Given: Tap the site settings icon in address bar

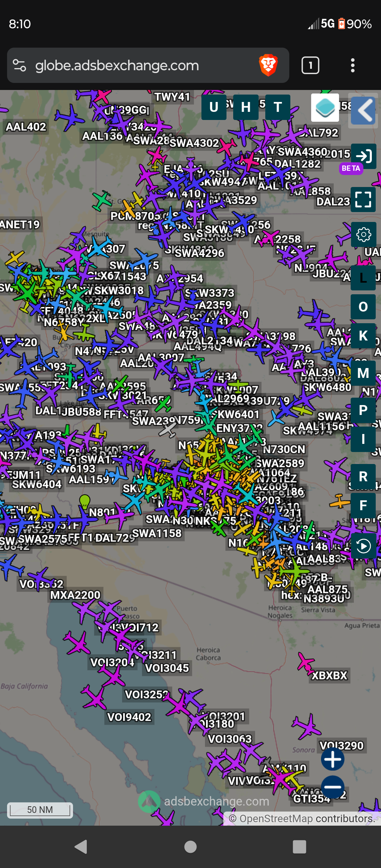Looking at the screenshot, I should (19, 65).
